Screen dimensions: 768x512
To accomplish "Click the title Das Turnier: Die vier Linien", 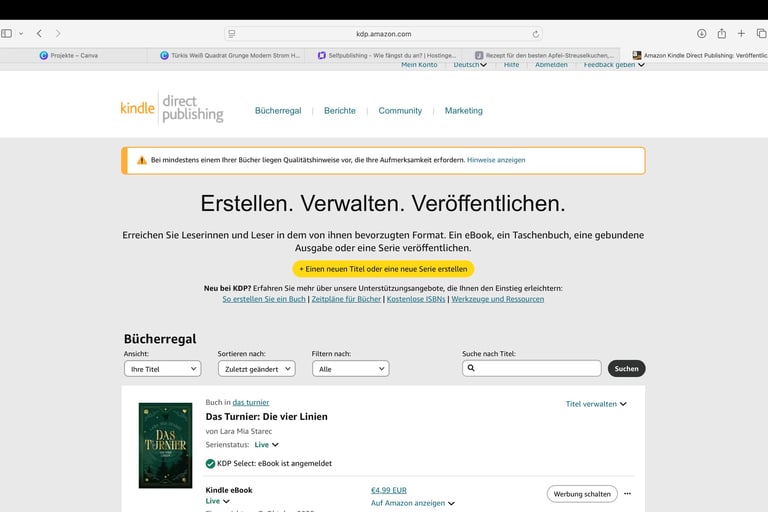I will [x=266, y=416].
